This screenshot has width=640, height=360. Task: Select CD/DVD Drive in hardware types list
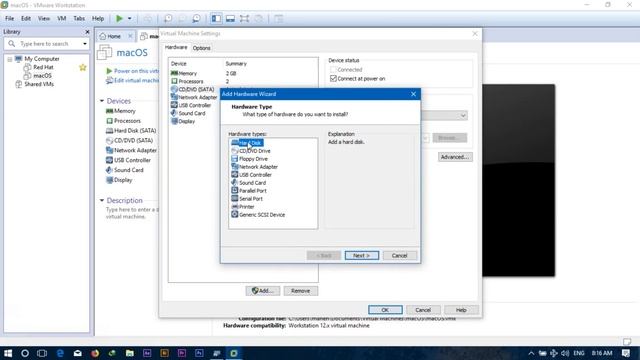251,151
